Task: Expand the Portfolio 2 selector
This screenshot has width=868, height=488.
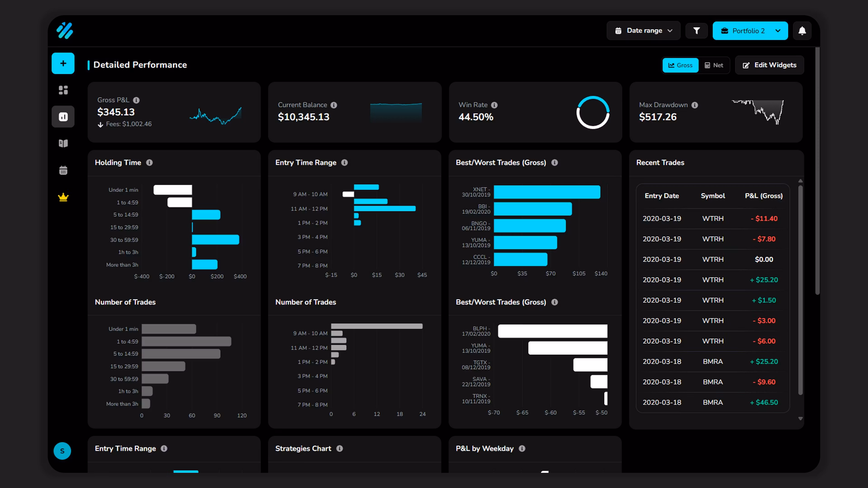Action: [750, 31]
